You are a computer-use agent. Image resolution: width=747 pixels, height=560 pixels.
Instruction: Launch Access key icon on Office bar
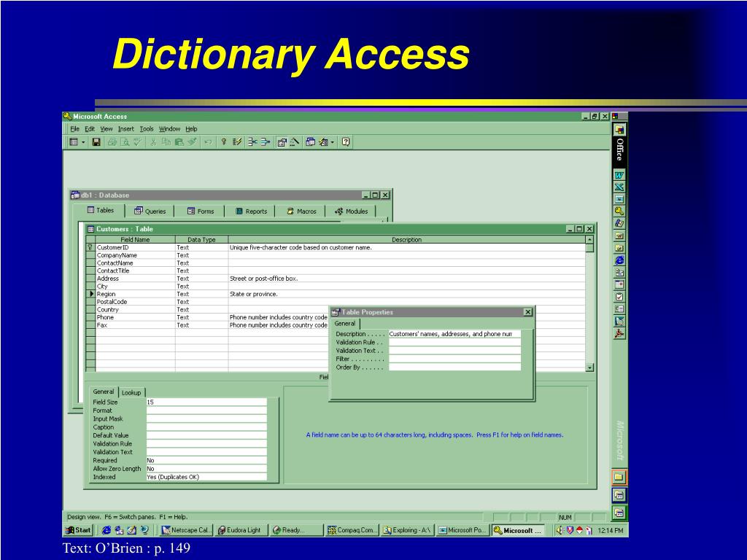tap(619, 211)
